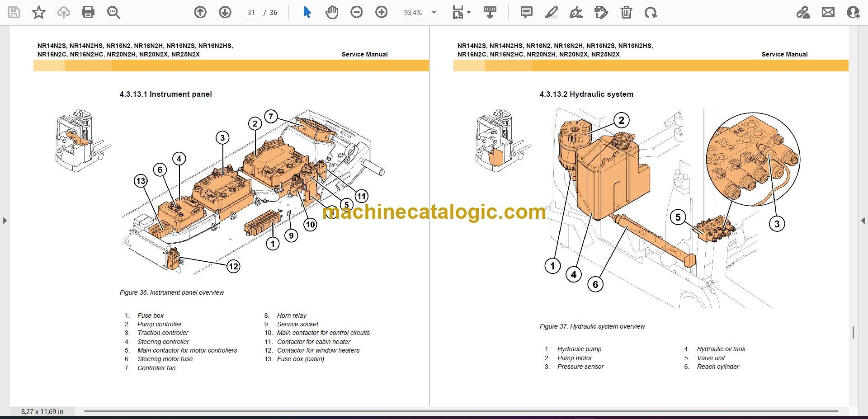Image resolution: width=868 pixels, height=419 pixels.
Task: Click the horizontal scrollbar at the bottom
Action: [x=461, y=411]
